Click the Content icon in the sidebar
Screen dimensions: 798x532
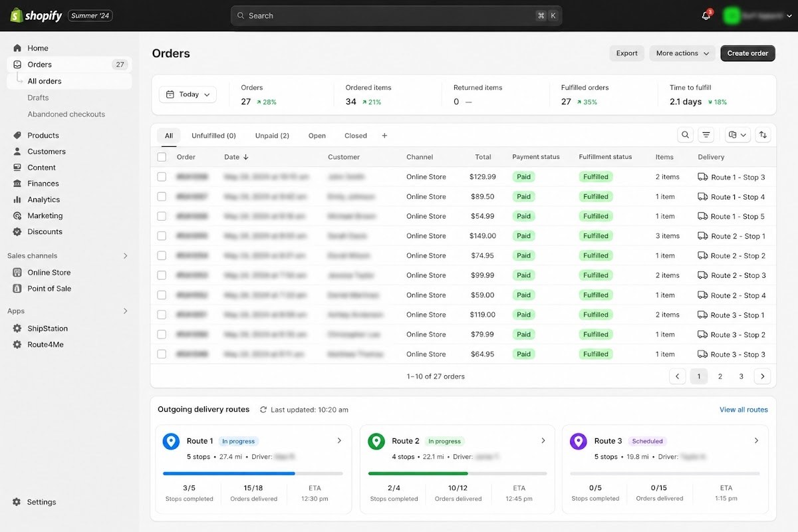pos(17,168)
